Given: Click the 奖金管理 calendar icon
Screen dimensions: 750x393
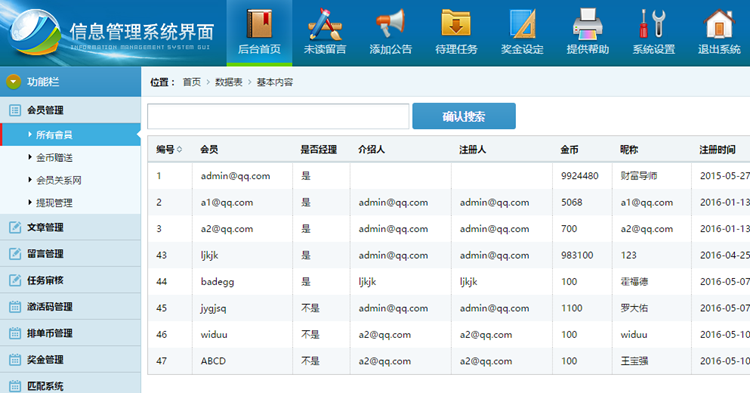Looking at the screenshot, I should click(x=15, y=360).
